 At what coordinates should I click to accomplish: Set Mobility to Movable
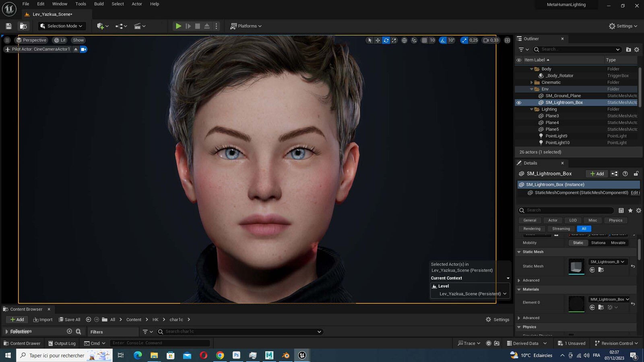coord(618,243)
